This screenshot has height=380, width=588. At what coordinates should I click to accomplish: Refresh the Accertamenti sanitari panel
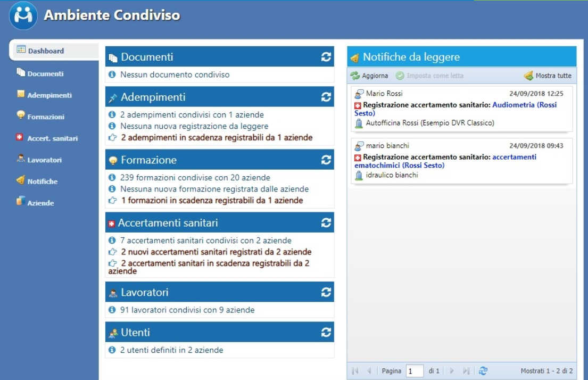pos(326,222)
